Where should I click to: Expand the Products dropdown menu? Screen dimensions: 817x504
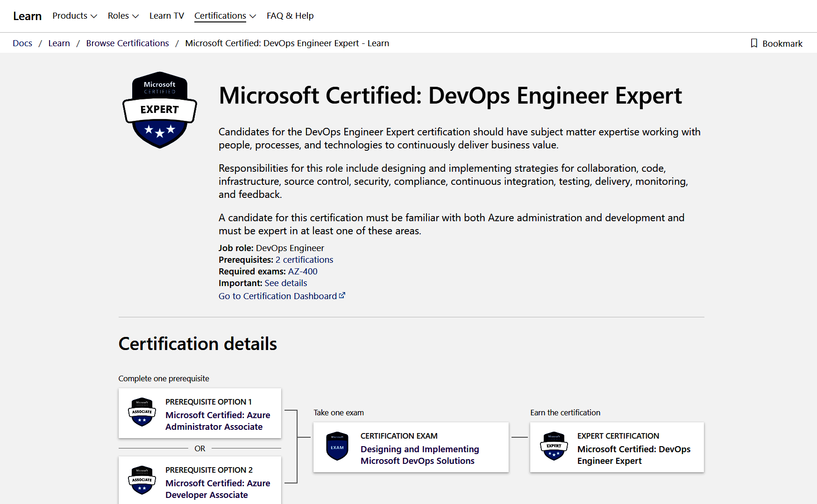75,16
